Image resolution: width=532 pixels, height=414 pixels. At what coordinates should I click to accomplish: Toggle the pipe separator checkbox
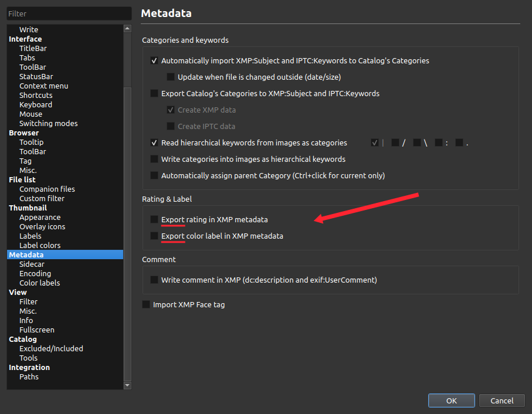click(x=375, y=142)
